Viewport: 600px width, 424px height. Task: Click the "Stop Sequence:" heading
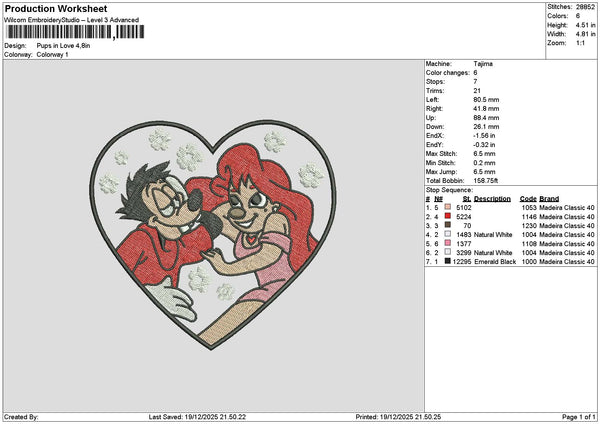tap(449, 190)
